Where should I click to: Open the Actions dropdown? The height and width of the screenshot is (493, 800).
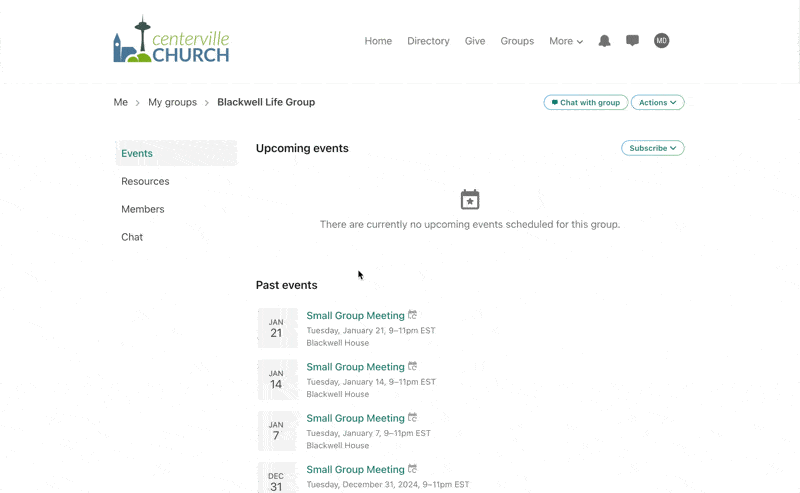657,102
